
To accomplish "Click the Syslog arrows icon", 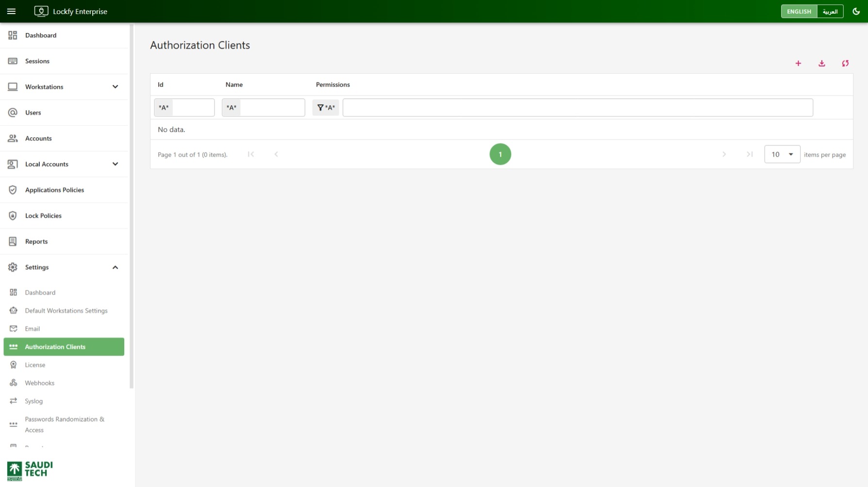I will 14,401.
